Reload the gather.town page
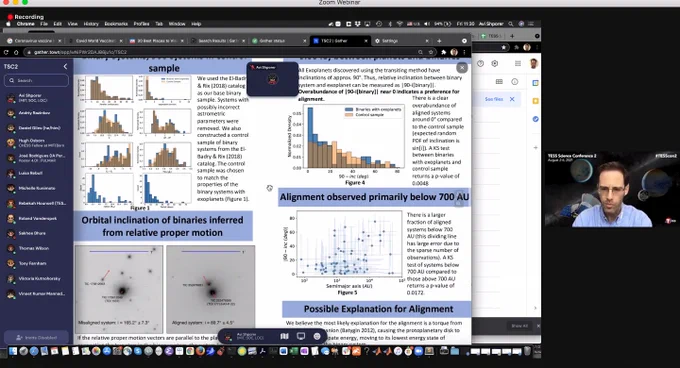680x368 pixels. 6,52
